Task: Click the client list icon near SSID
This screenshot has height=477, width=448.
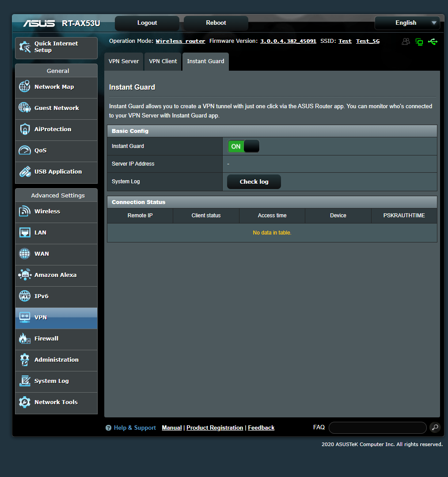Action: click(x=406, y=41)
